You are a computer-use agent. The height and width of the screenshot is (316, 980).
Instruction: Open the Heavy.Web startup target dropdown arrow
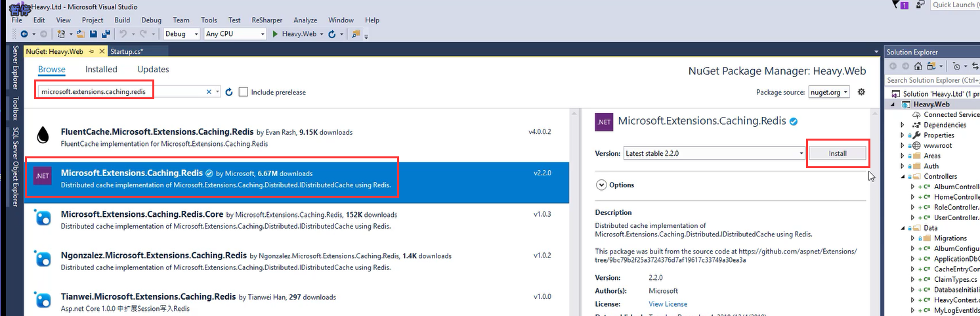pos(322,34)
